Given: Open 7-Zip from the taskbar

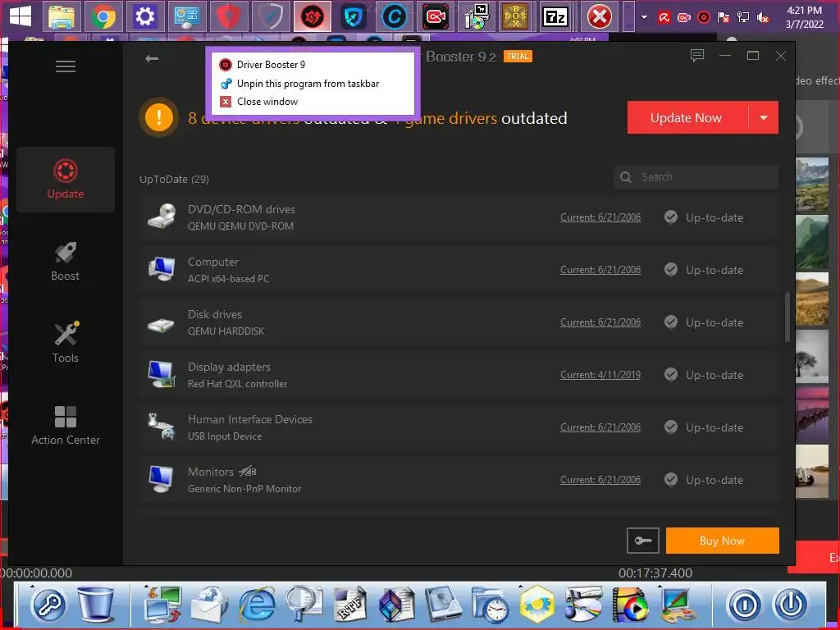Looking at the screenshot, I should click(555, 17).
